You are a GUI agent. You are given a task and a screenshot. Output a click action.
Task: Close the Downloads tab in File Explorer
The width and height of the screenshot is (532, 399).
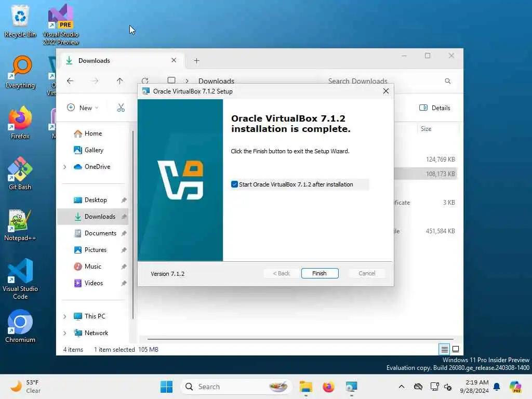point(174,60)
